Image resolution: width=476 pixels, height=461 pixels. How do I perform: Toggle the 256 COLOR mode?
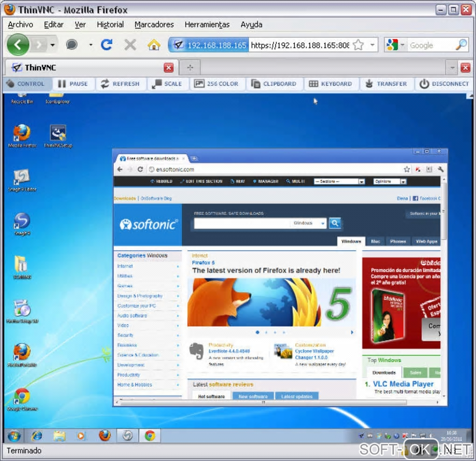tap(217, 84)
